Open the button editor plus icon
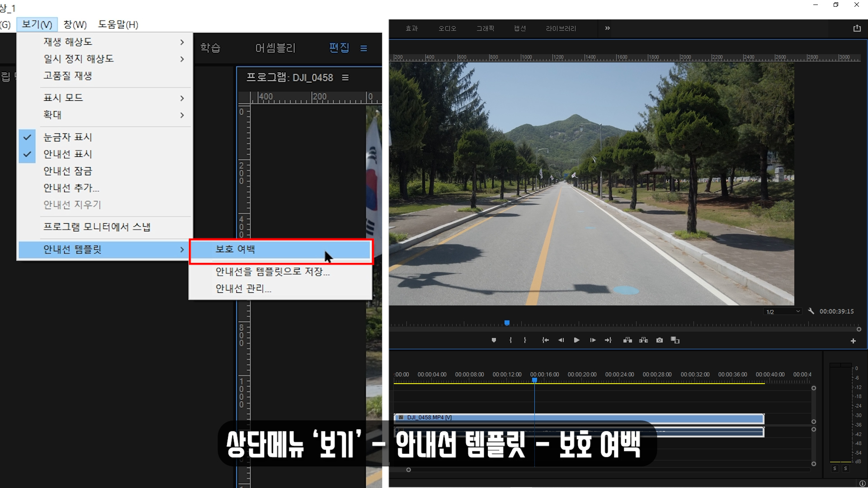Image resolution: width=868 pixels, height=488 pixels. (x=853, y=341)
